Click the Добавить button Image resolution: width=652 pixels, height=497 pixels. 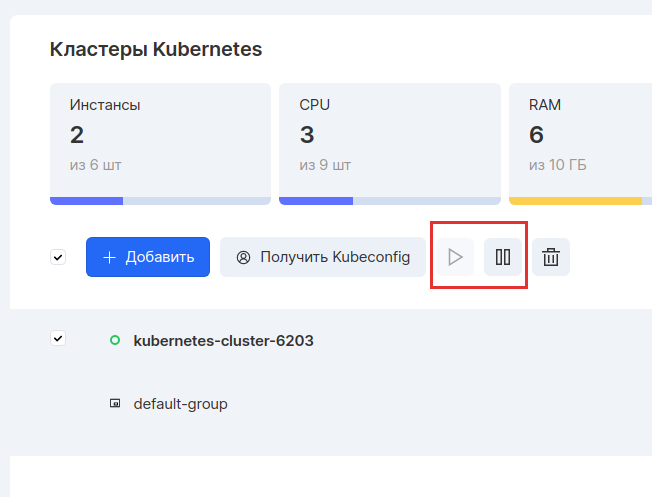coord(148,257)
